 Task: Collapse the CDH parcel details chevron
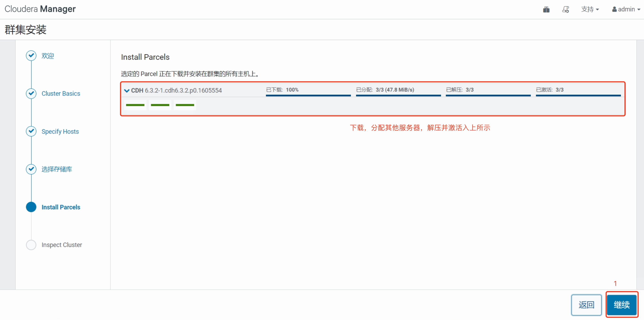[127, 91]
